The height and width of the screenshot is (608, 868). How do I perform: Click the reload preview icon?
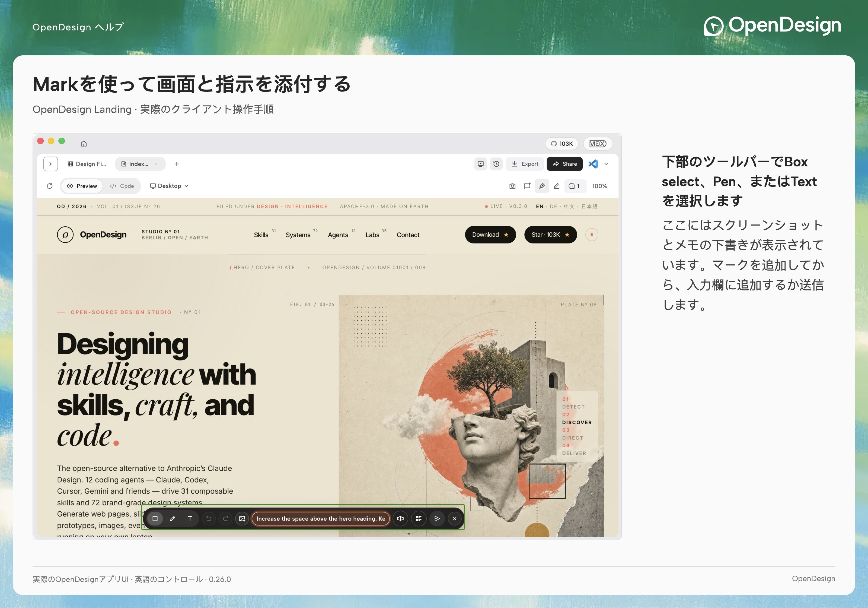(x=50, y=186)
